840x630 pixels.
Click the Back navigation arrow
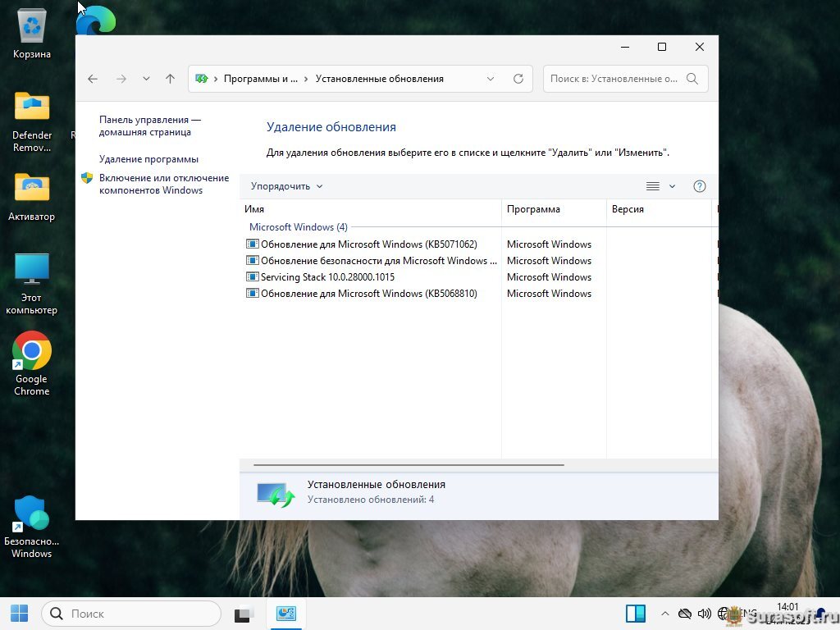[x=93, y=79]
